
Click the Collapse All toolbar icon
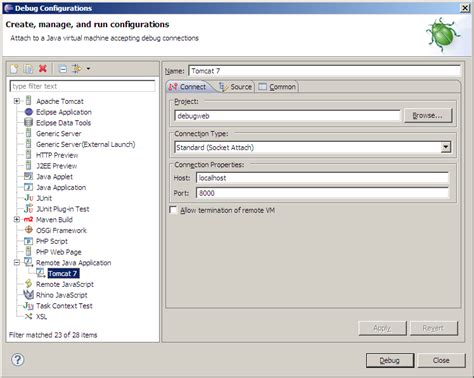click(62, 69)
